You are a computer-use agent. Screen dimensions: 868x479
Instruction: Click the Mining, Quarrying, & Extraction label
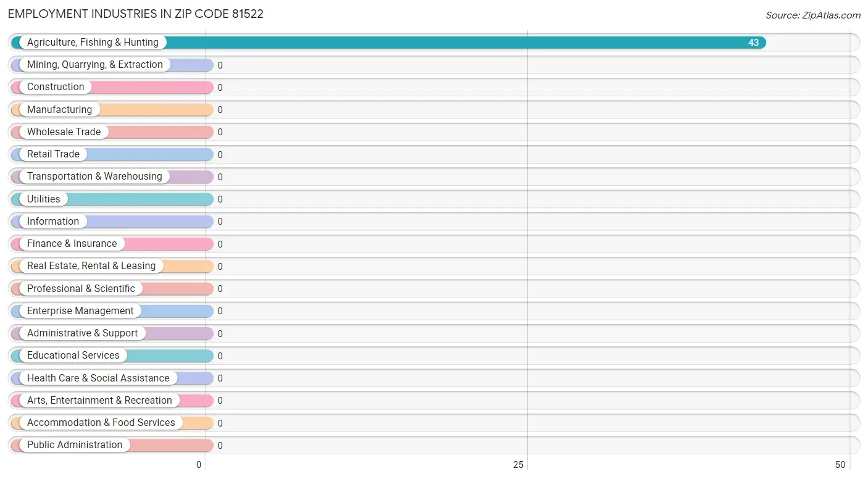coord(95,65)
